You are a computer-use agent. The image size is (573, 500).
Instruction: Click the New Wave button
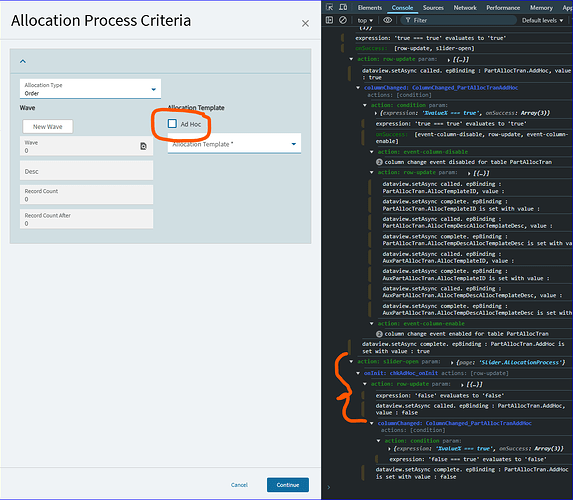tap(48, 126)
